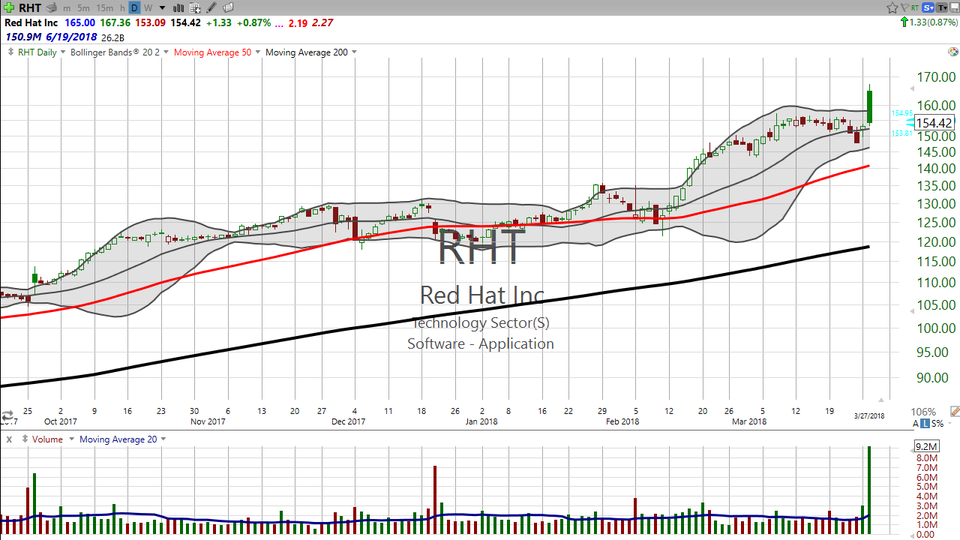The width and height of the screenshot is (960, 540).
Task: Click the add indicator icon
Action: pos(195,8)
